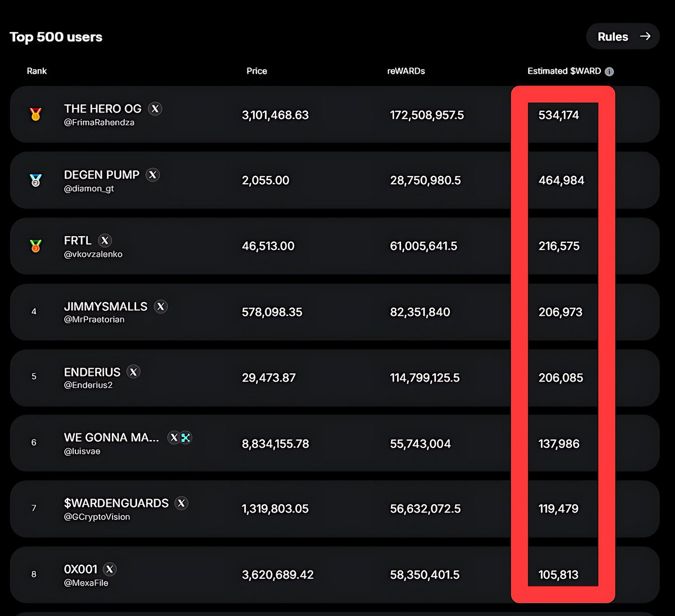The width and height of the screenshot is (675, 616).
Task: Select the $WARDENGUARDS username
Action: point(116,503)
